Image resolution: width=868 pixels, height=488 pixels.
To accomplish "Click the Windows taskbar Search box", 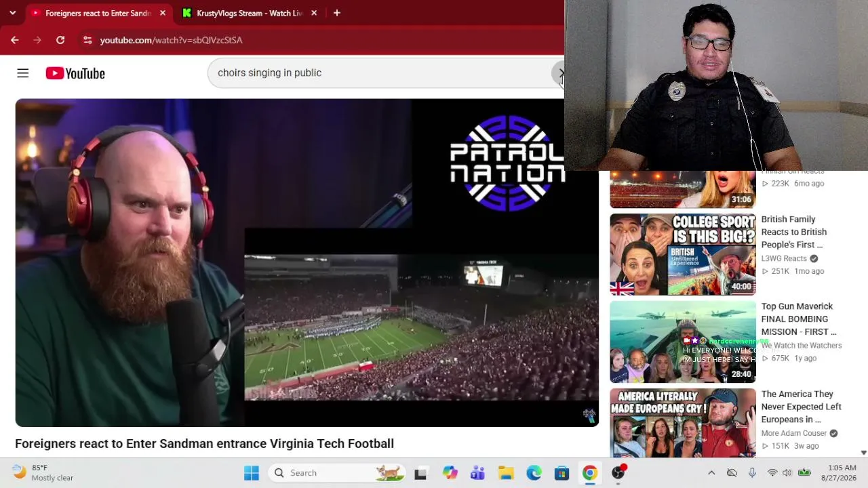I will coord(336,473).
